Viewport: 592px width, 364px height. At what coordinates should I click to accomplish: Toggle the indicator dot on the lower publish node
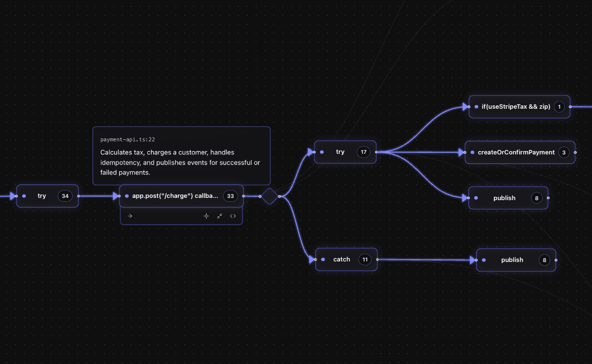(x=483, y=260)
